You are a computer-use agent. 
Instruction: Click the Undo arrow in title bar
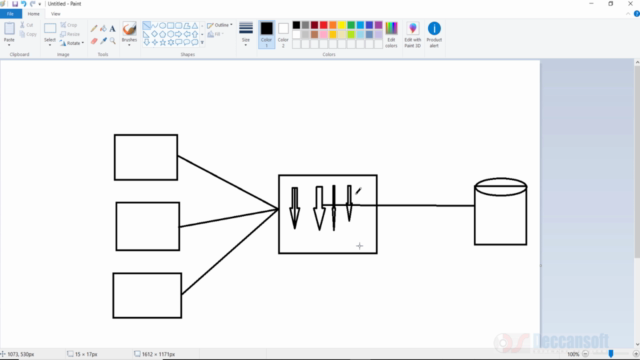pyautogui.click(x=24, y=4)
